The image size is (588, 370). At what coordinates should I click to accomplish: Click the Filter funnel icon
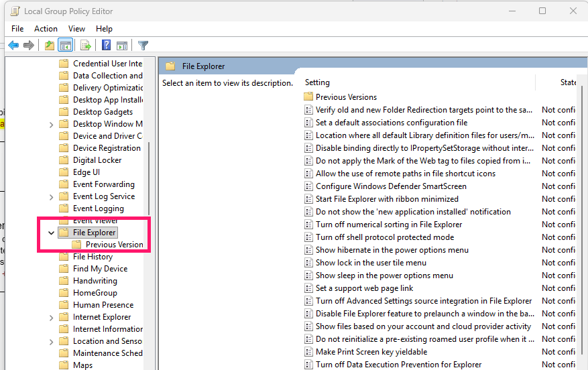(143, 46)
